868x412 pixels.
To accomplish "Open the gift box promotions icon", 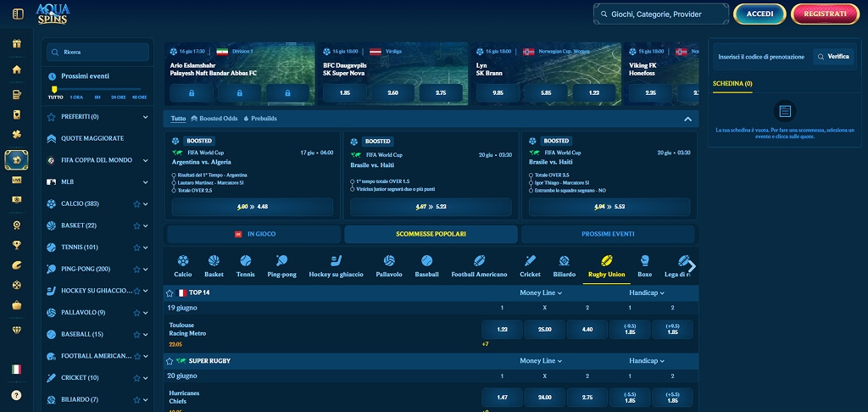I will pyautogui.click(x=17, y=44).
